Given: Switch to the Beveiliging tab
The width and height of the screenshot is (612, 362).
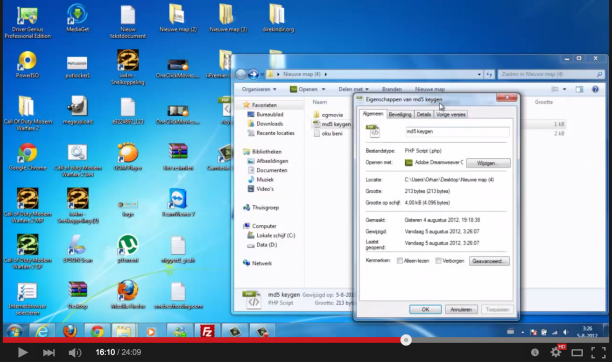Looking at the screenshot, I should 400,114.
